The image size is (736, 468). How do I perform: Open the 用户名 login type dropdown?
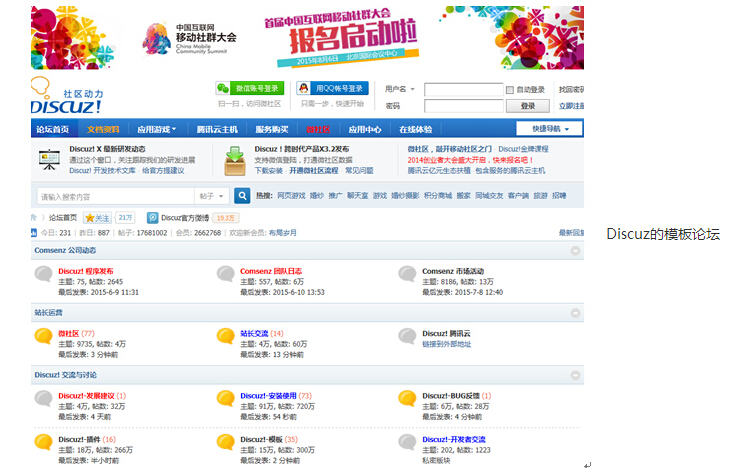[400, 89]
